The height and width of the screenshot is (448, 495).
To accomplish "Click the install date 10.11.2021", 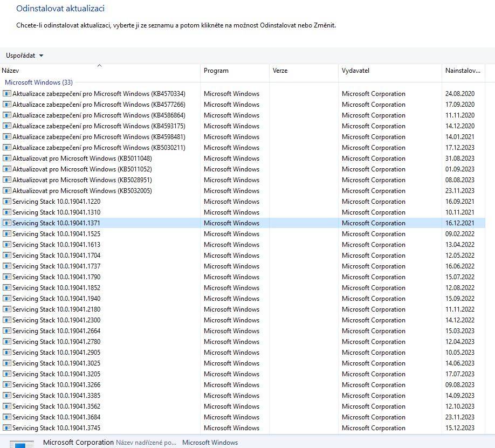I will [x=459, y=212].
